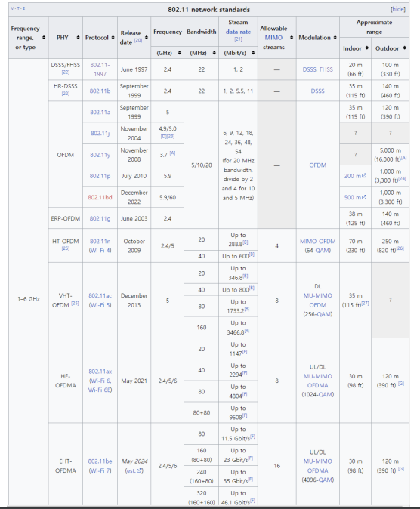The image size is (420, 509).
Task: Select the 5/10/20 bandwidth cell
Action: click(202, 165)
